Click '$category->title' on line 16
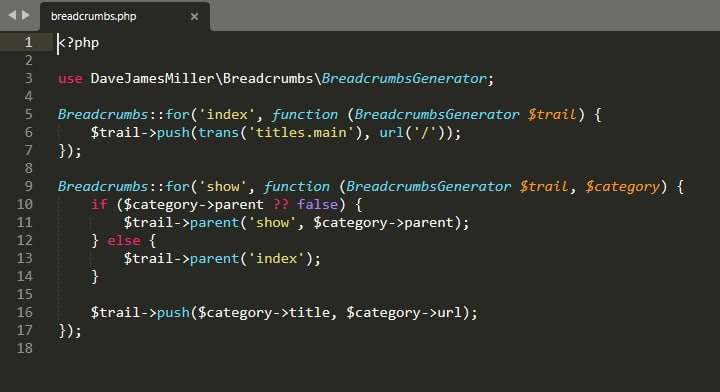Screen dimensions: 720x392 (x=264, y=313)
